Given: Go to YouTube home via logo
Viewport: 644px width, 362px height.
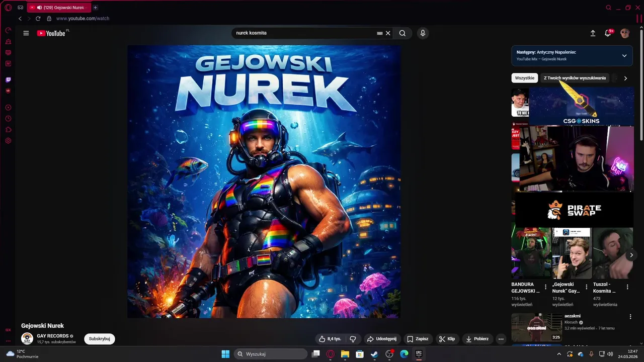Looking at the screenshot, I should [x=51, y=33].
